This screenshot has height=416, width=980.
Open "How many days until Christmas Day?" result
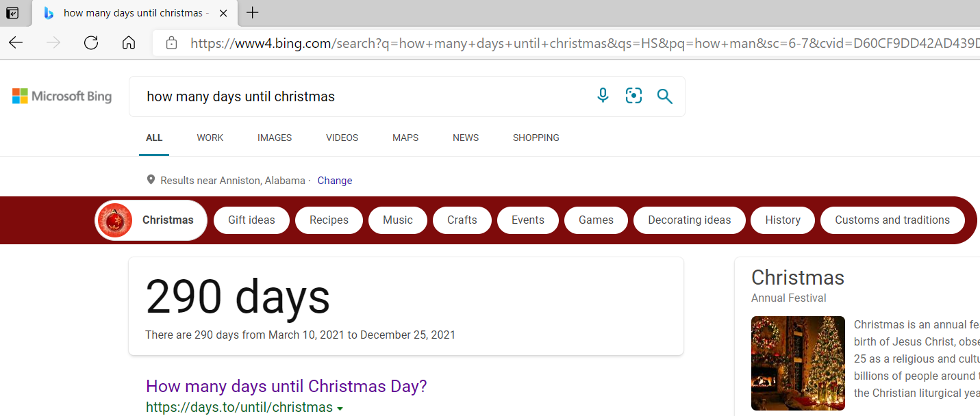[286, 386]
